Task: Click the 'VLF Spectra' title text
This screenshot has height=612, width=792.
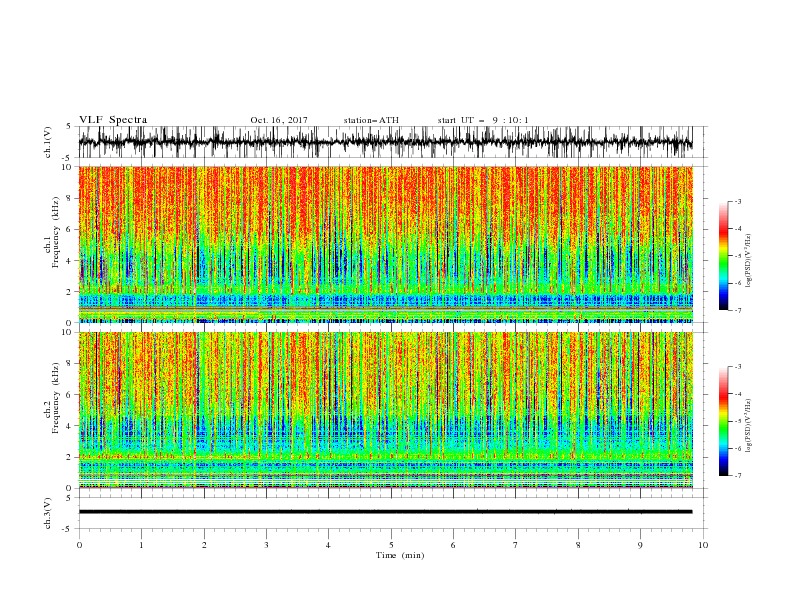Action: click(113, 120)
